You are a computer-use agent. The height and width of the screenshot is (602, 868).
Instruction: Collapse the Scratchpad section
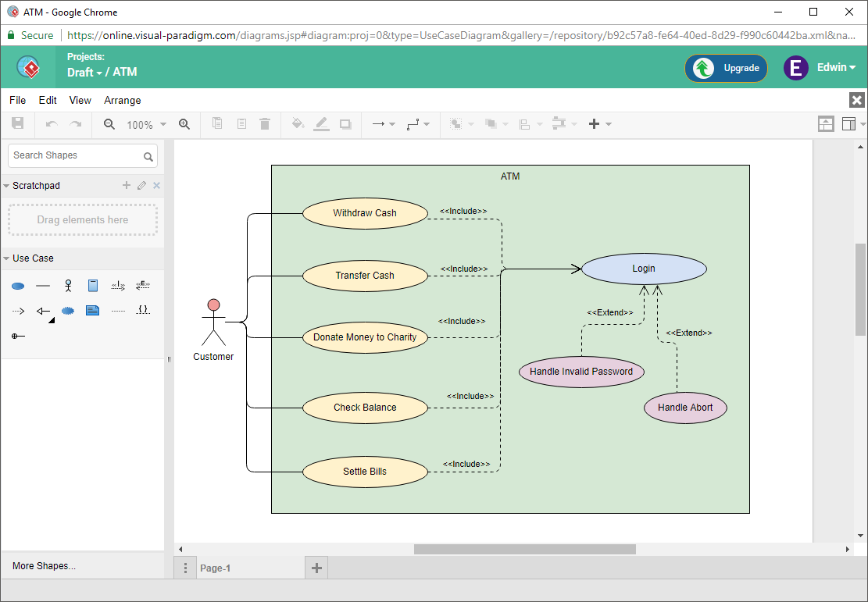coord(7,186)
